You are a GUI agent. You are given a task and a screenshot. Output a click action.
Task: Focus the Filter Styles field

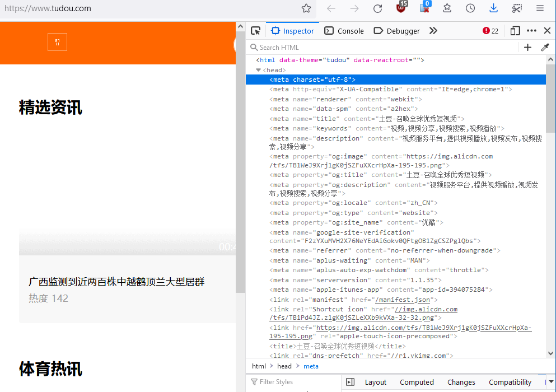(293, 382)
